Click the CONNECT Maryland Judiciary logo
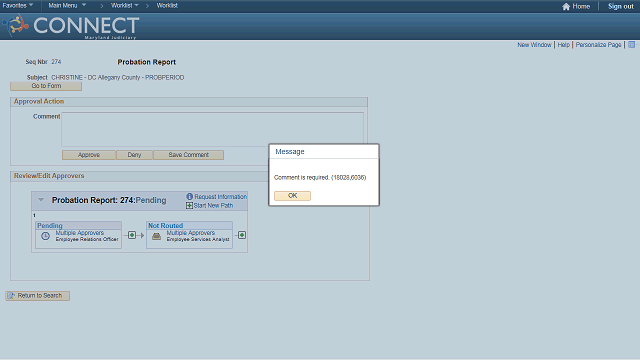640x360 pixels. (71, 27)
